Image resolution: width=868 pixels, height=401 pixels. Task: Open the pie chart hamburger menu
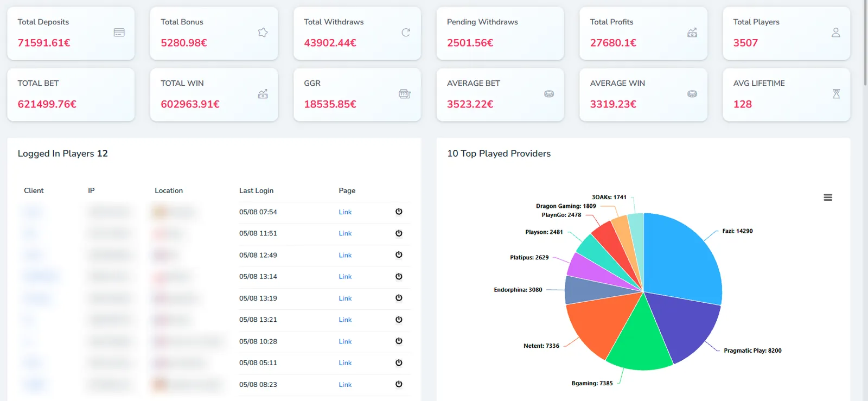coord(828,198)
